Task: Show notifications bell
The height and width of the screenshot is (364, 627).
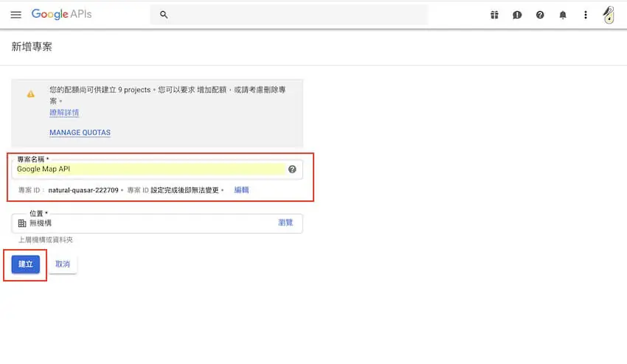Action: [x=563, y=15]
